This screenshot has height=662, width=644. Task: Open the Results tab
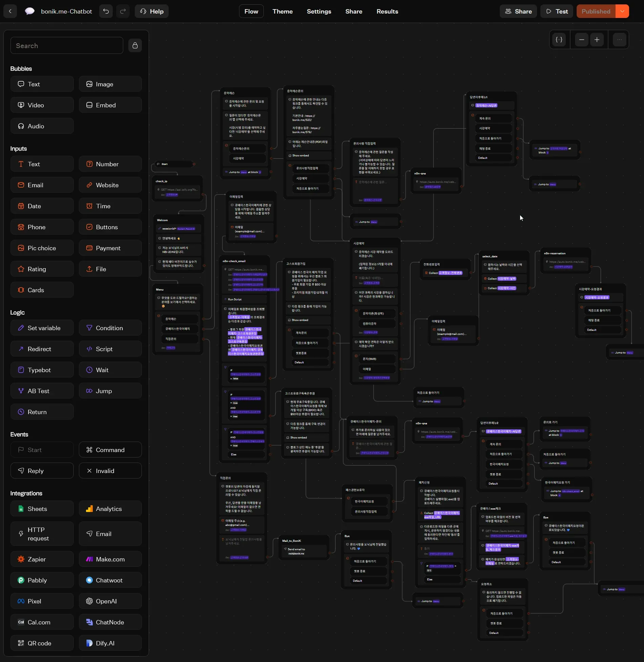(387, 11)
